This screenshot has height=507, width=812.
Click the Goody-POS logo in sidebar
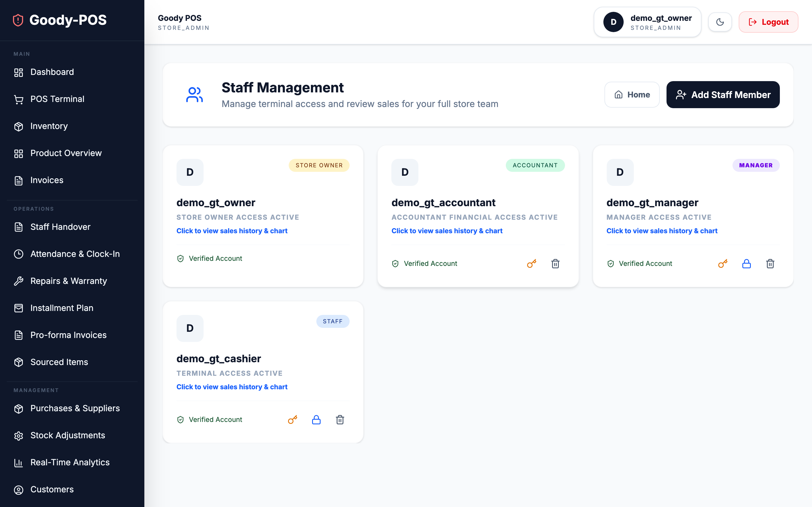click(60, 20)
